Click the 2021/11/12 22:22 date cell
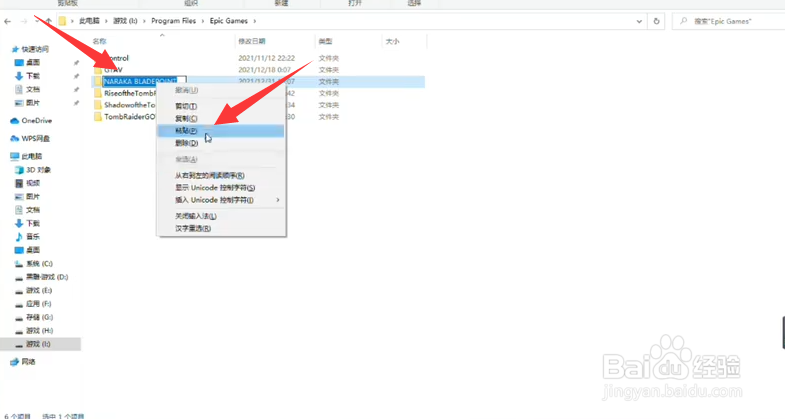The image size is (785, 419). [266, 58]
